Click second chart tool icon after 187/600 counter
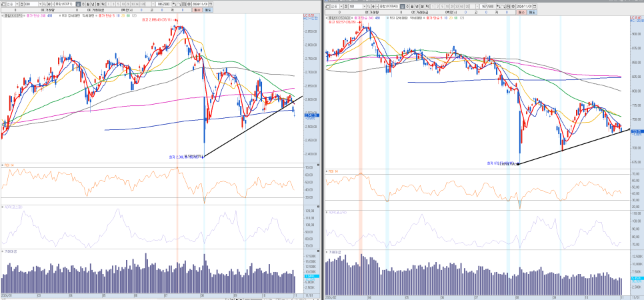This screenshot has width=644, height=300. pos(504,6)
